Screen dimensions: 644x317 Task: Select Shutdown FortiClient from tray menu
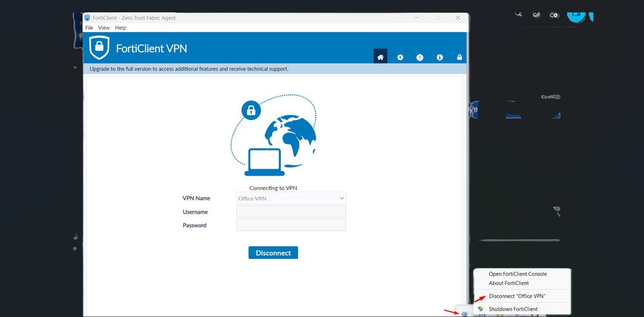513,309
